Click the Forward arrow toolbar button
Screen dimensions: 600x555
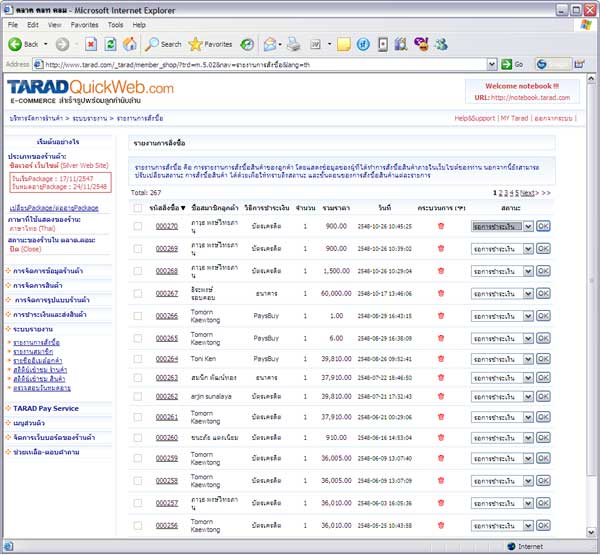coord(62,44)
